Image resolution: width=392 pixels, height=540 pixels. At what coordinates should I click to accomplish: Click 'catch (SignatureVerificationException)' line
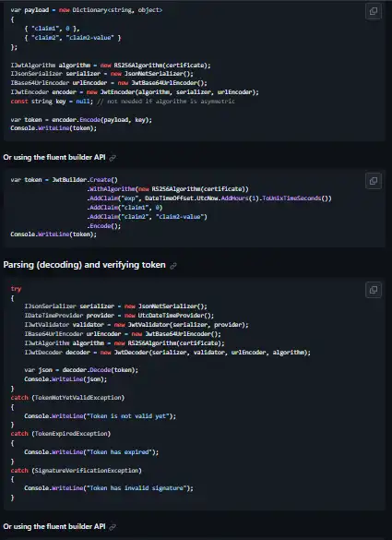point(76,471)
